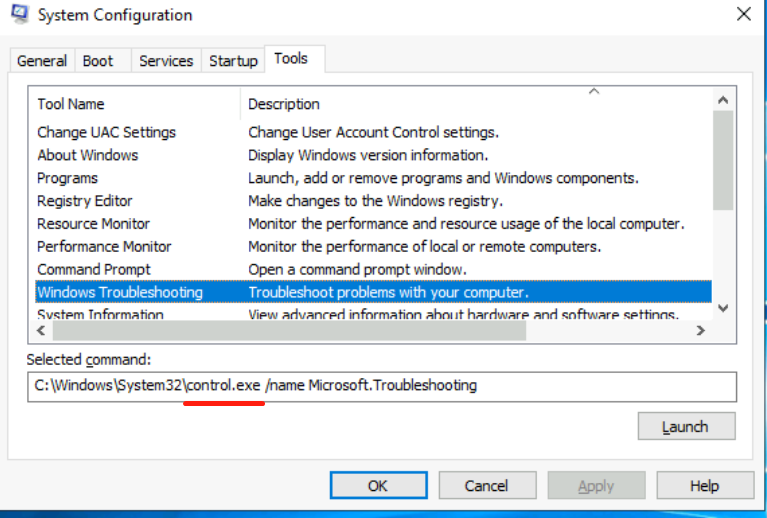
Task: Click the Selected command text field
Action: click(x=380, y=385)
